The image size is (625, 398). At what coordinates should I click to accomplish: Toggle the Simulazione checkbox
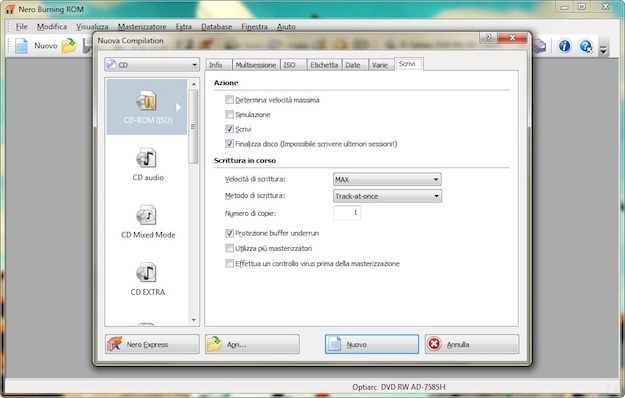point(229,114)
